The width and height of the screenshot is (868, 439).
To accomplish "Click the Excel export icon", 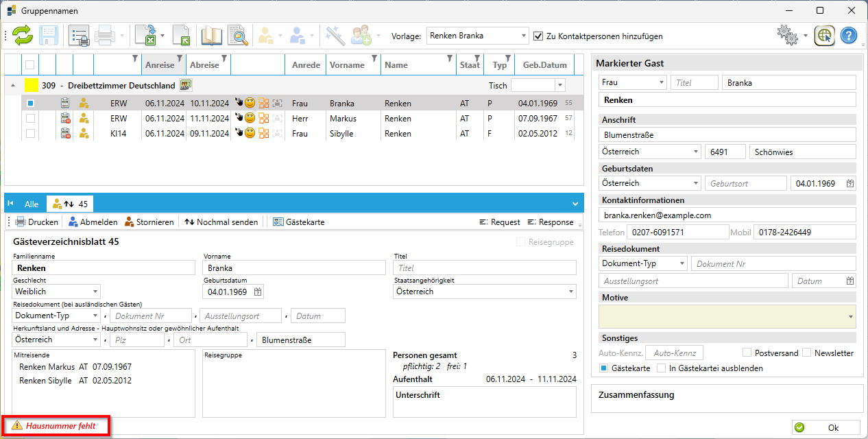I will pos(145,36).
